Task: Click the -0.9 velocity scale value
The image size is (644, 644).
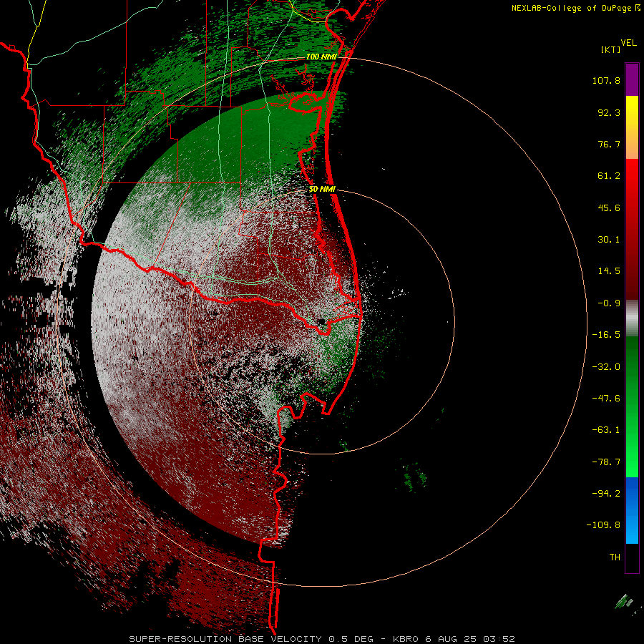Action: [609, 303]
